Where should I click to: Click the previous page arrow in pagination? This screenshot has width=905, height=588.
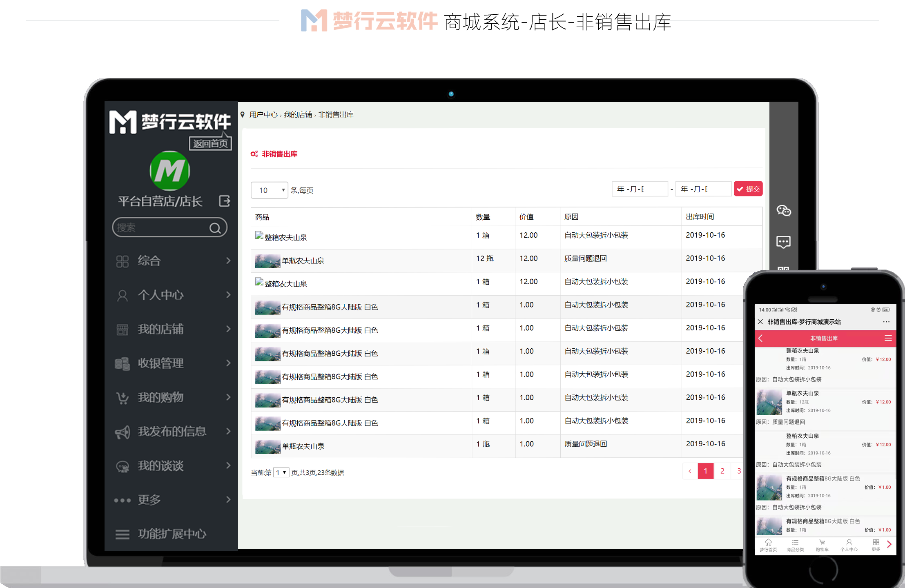click(690, 471)
